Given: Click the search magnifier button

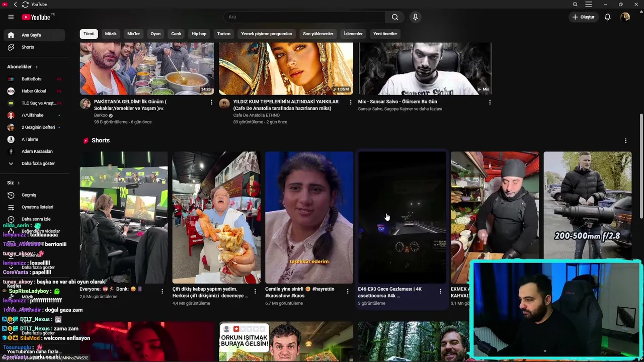Looking at the screenshot, I should [395, 17].
